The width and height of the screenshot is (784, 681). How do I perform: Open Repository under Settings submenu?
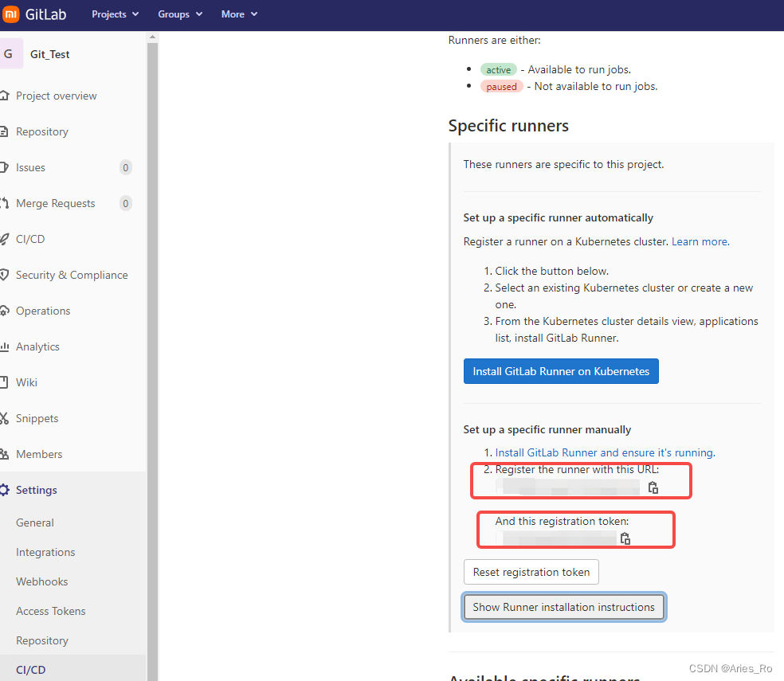point(42,641)
